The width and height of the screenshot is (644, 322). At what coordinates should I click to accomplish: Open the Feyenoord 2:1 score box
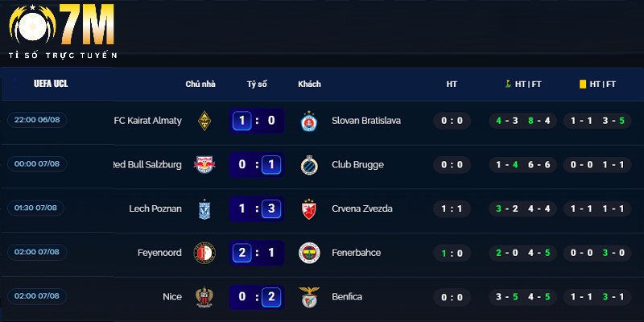point(257,253)
